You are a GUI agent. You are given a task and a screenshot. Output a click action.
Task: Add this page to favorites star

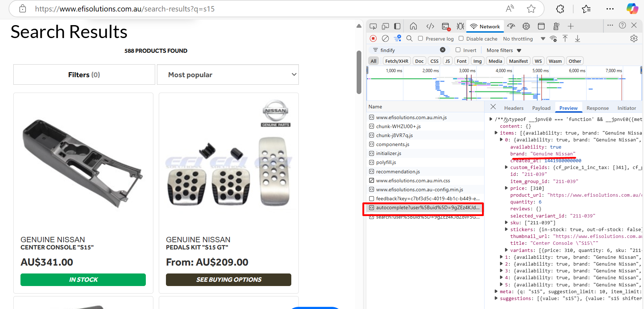click(x=531, y=9)
